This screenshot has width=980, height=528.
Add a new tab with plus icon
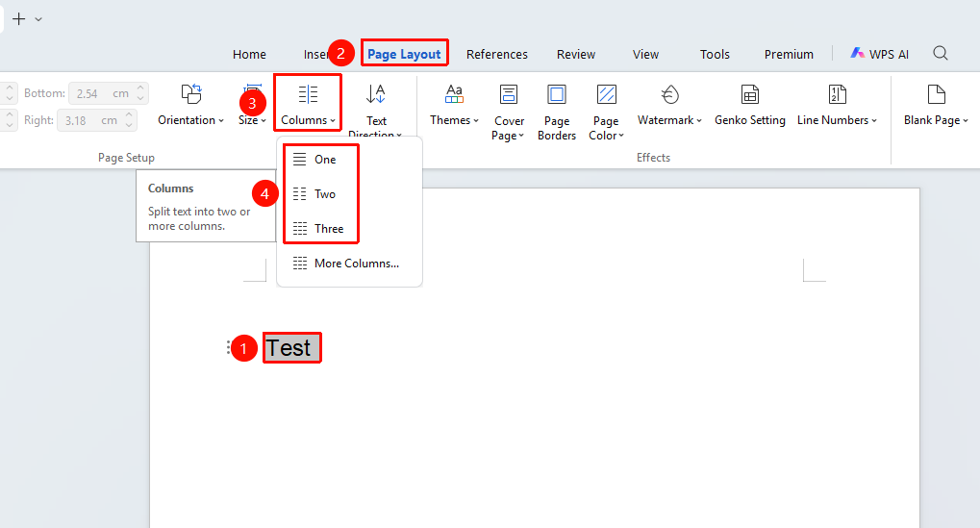18,18
